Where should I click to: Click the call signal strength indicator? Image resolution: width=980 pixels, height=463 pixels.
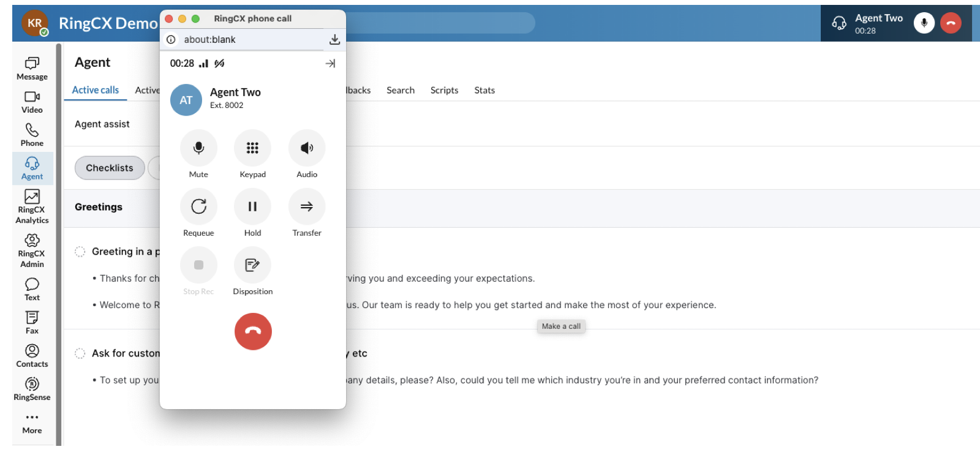click(203, 63)
